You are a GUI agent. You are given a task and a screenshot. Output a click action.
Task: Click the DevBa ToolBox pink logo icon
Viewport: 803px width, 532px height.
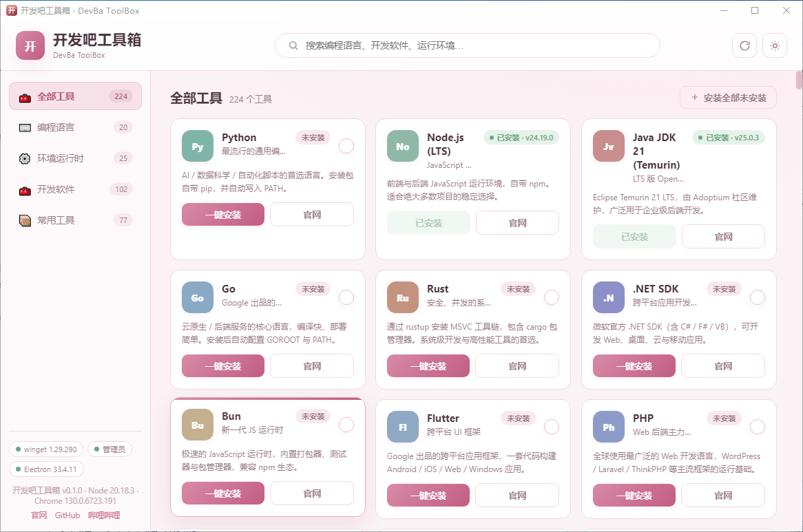tap(30, 45)
